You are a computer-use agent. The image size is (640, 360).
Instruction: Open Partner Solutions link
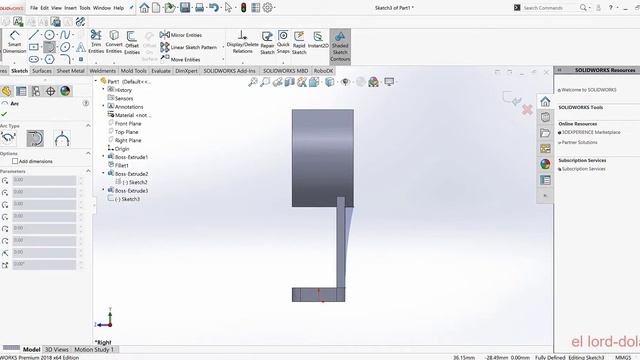pos(579,142)
